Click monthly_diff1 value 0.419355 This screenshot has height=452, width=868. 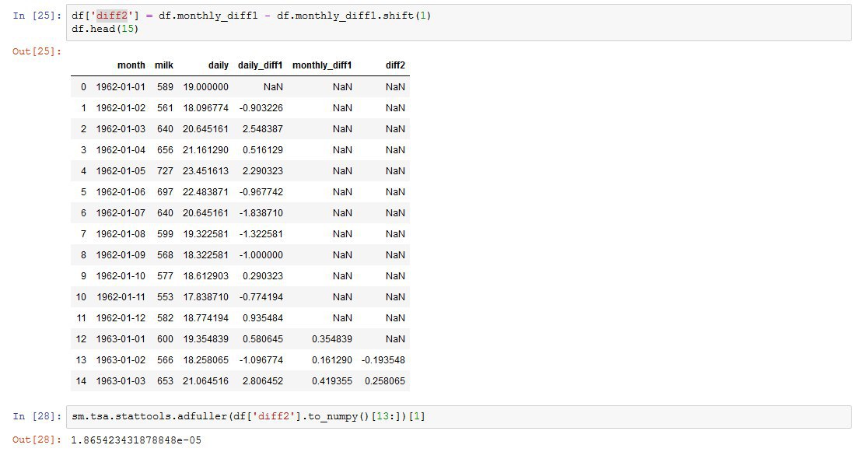pyautogui.click(x=332, y=382)
